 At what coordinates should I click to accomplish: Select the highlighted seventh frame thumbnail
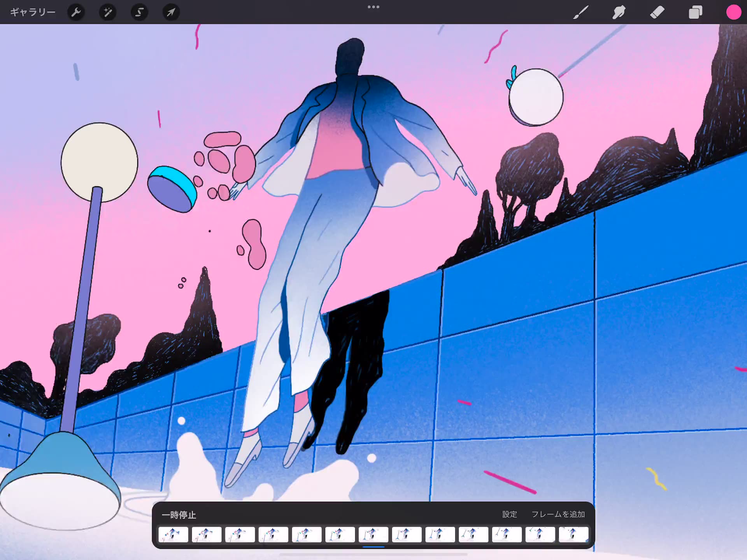click(x=373, y=535)
